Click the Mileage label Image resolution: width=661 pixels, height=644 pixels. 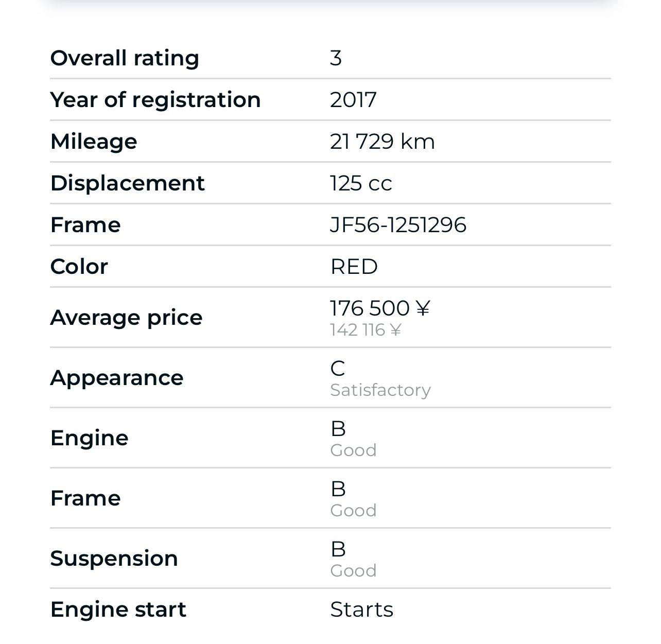(94, 142)
